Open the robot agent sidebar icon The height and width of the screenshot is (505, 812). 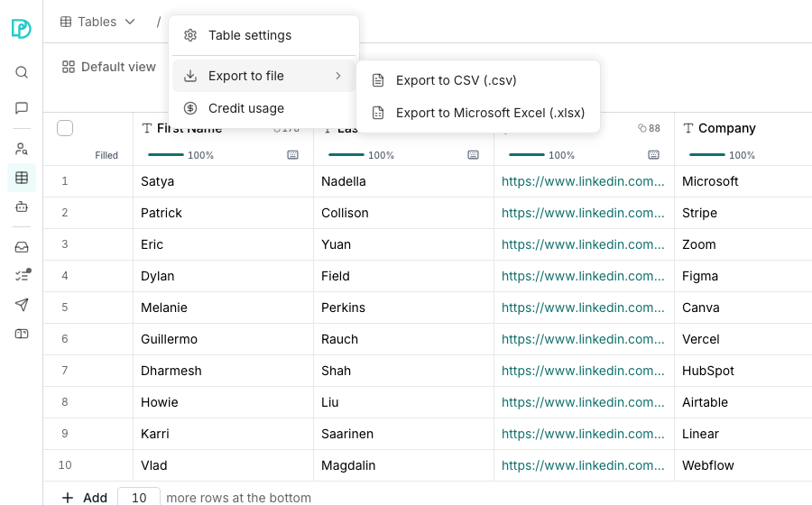(22, 207)
